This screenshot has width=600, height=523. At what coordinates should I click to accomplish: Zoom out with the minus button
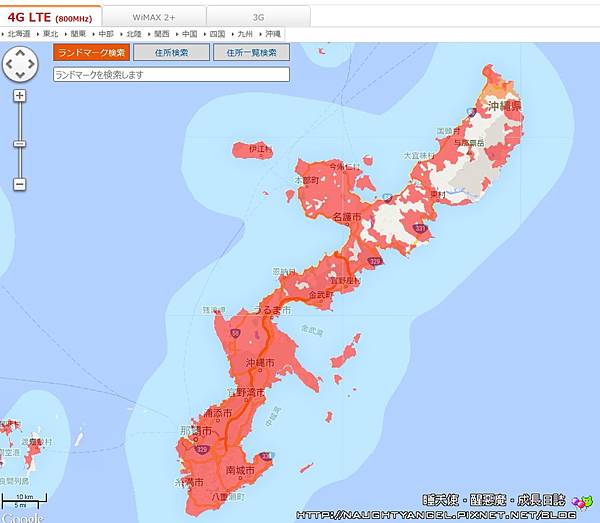20,184
